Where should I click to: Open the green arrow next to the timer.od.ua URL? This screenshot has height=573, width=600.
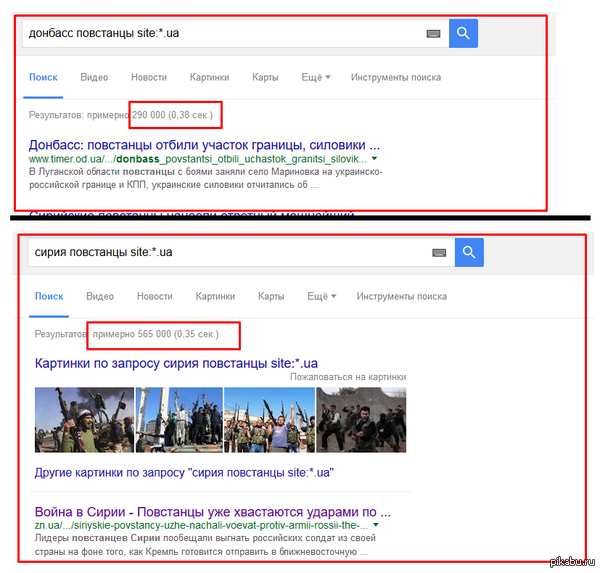[x=375, y=159]
